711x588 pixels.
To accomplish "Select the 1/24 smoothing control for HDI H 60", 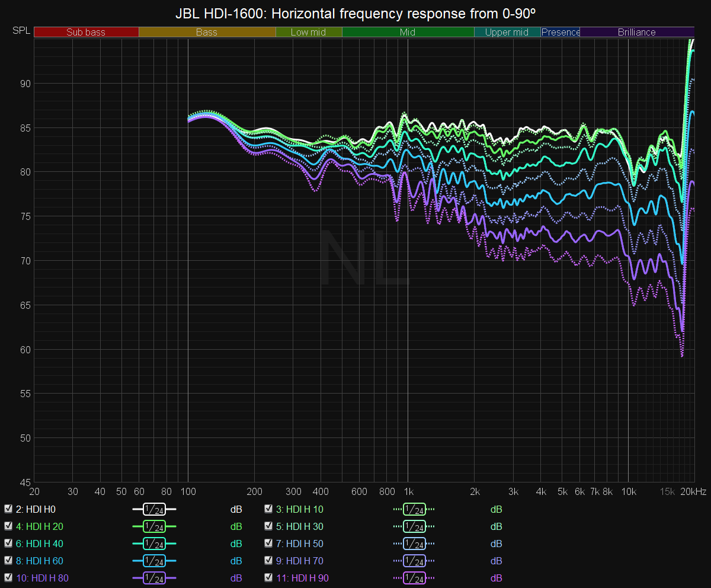I will 154,561.
